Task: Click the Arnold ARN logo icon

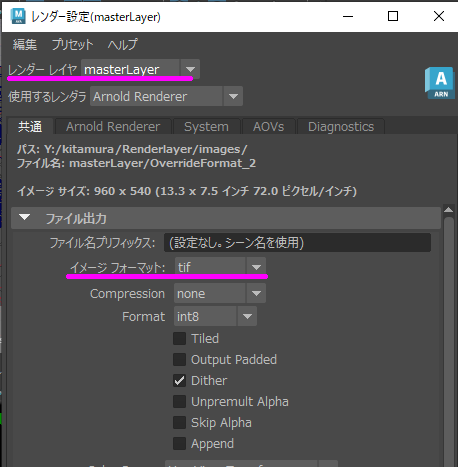Action: coord(440,83)
